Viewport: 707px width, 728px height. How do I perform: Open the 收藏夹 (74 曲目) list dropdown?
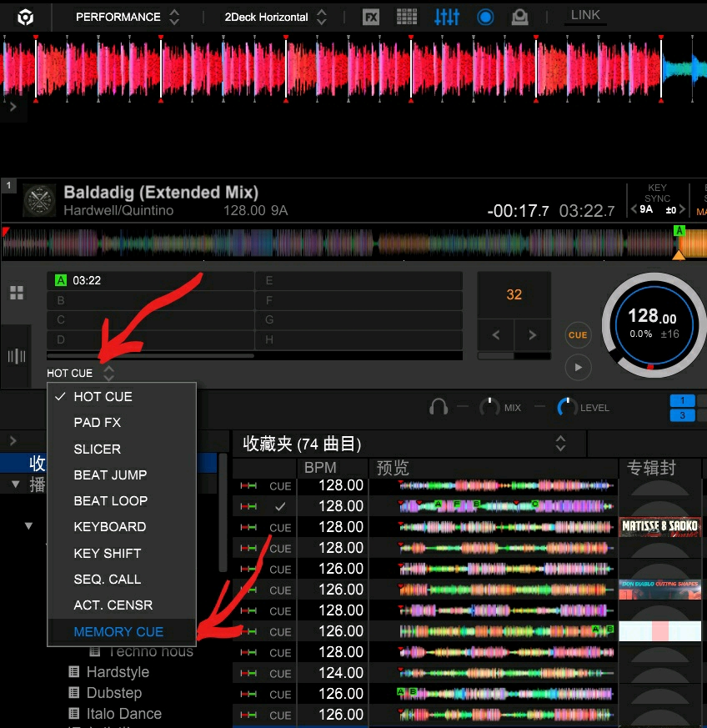(x=560, y=444)
